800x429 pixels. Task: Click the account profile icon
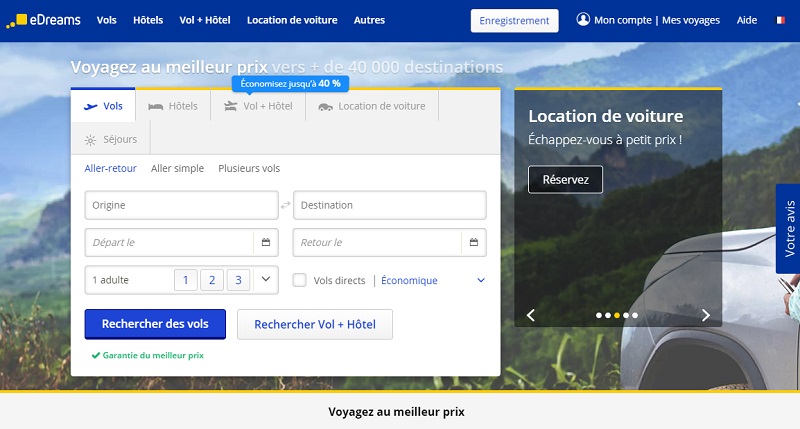pyautogui.click(x=583, y=20)
